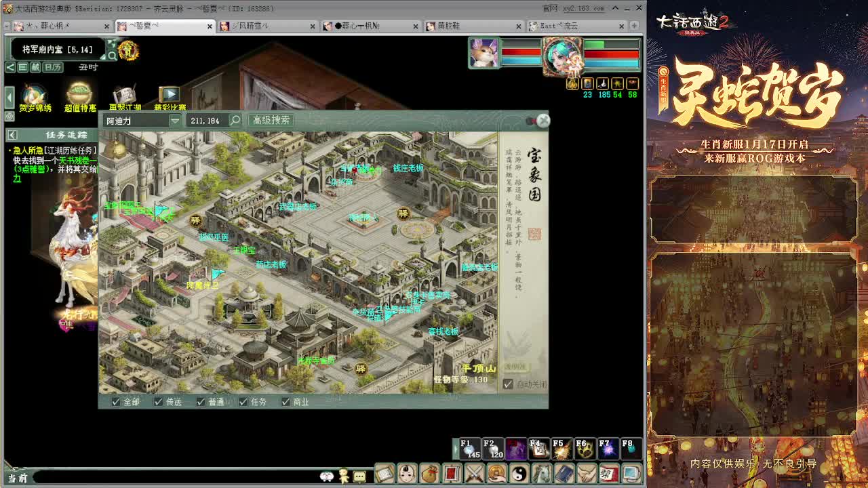The image size is (868, 488).
Task: Open the blue book icon
Action: click(x=564, y=474)
